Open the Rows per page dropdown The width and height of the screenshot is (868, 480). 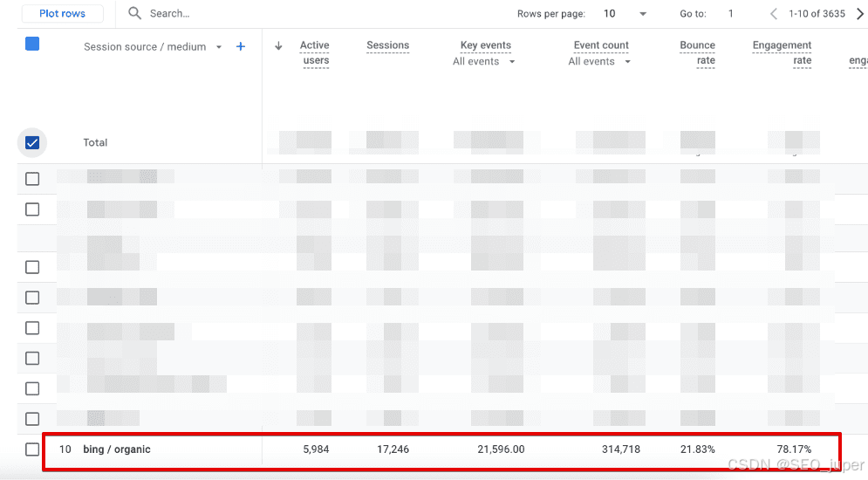(625, 13)
